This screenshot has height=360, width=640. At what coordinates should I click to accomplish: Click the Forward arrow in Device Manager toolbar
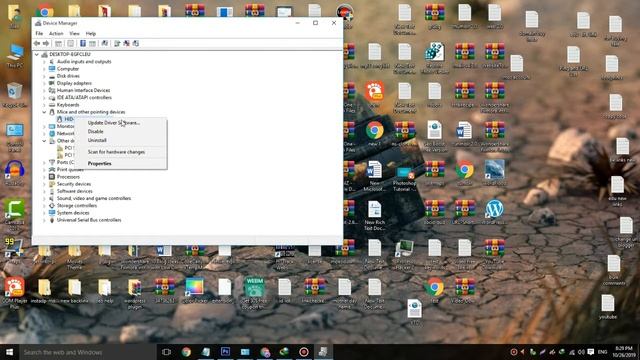(x=46, y=43)
